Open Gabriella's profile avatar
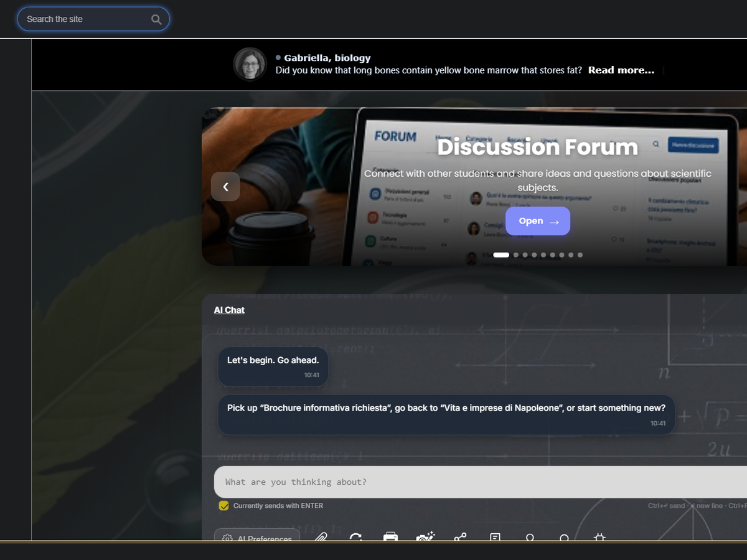747x560 pixels. (x=250, y=64)
